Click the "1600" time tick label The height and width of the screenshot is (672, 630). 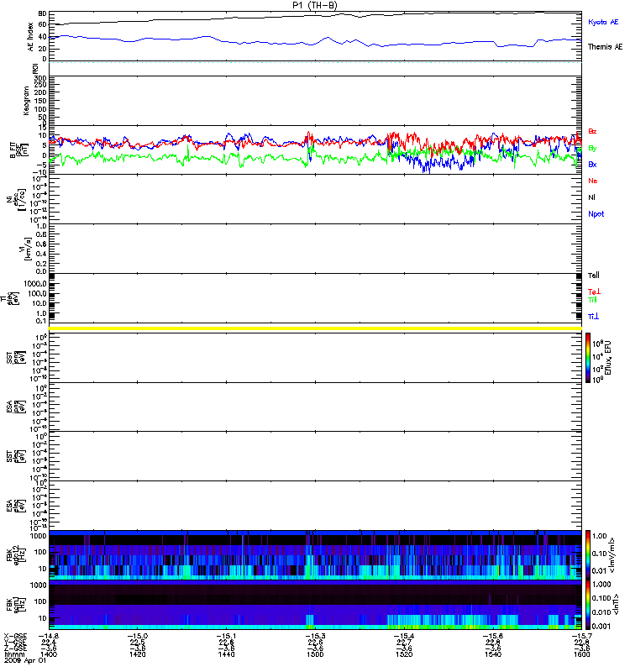point(581,654)
